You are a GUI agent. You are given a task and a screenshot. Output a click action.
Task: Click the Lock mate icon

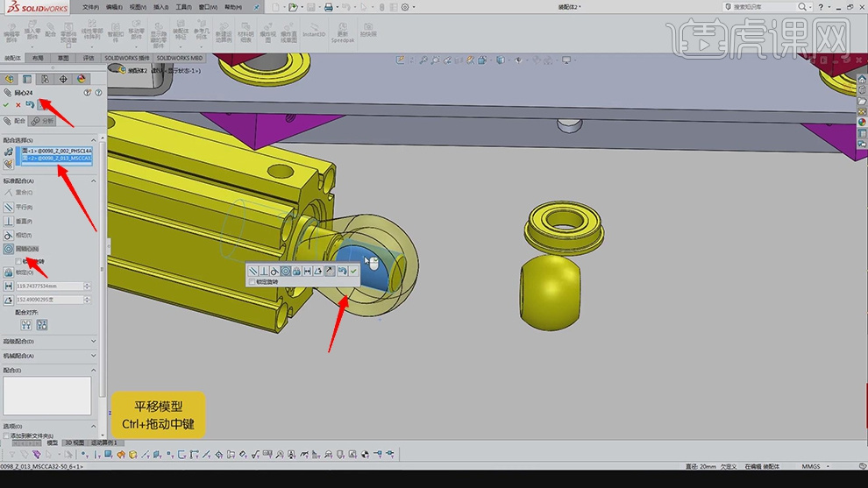point(9,272)
